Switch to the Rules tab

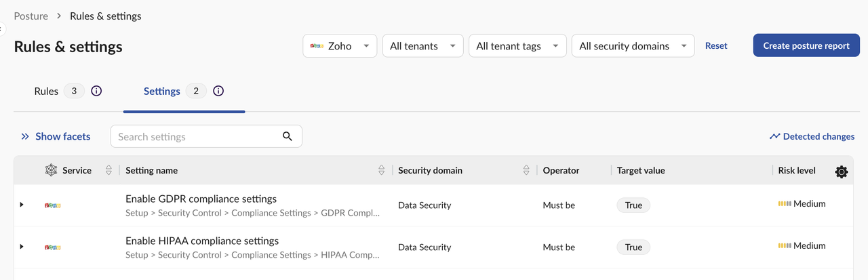(46, 91)
